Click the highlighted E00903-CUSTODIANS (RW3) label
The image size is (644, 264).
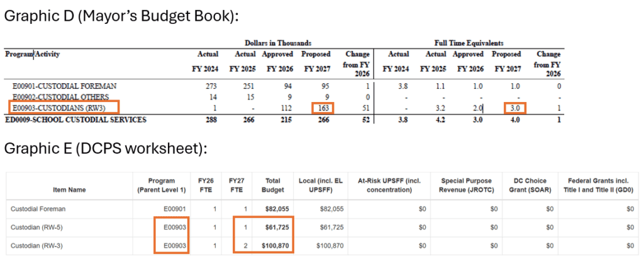pyautogui.click(x=58, y=108)
